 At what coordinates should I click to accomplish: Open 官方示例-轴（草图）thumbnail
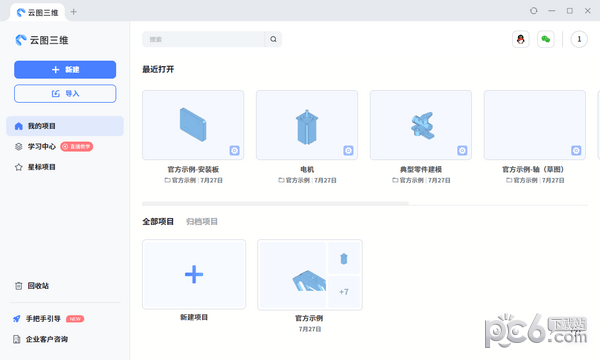[x=535, y=125]
